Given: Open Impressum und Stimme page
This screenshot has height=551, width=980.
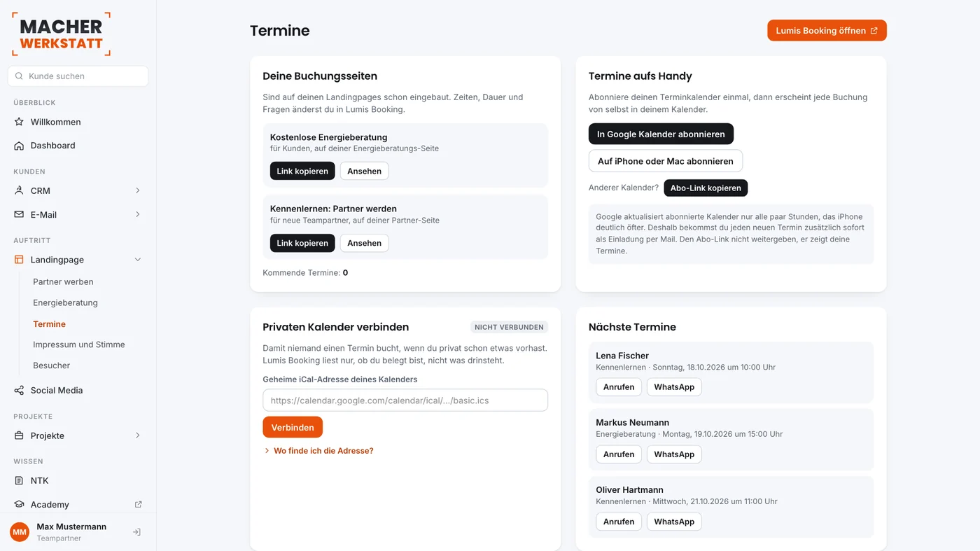Looking at the screenshot, I should [x=79, y=344].
